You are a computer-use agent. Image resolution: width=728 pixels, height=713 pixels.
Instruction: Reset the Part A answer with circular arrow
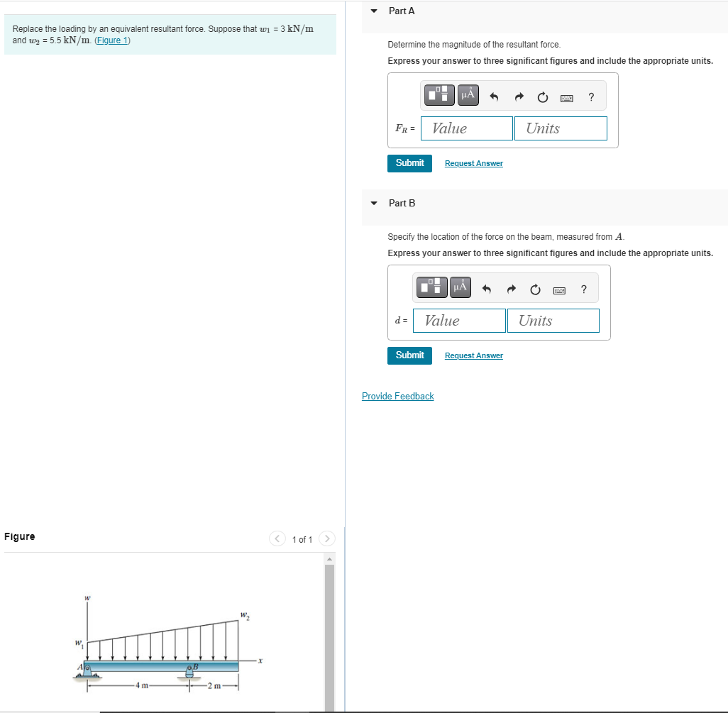coord(543,96)
